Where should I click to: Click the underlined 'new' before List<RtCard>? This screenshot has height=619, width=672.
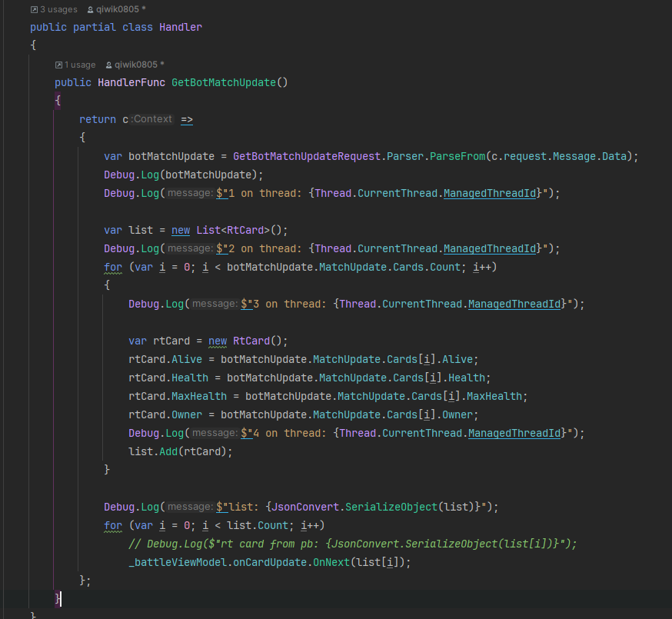181,230
